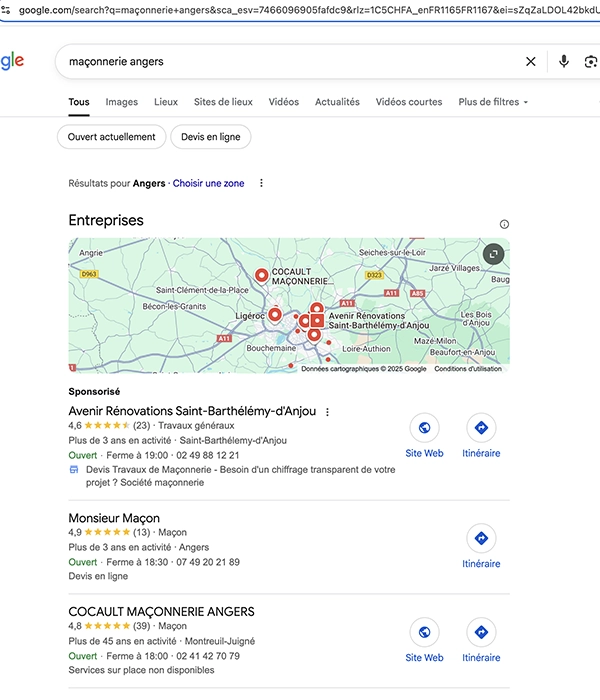
Task: Expand the Plus de filtres dropdown
Action: tap(493, 102)
